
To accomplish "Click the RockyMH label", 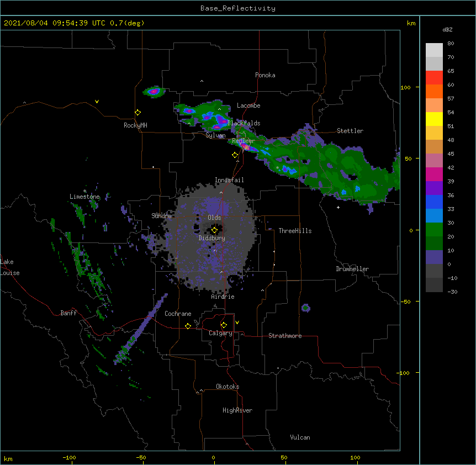I will pos(135,125).
